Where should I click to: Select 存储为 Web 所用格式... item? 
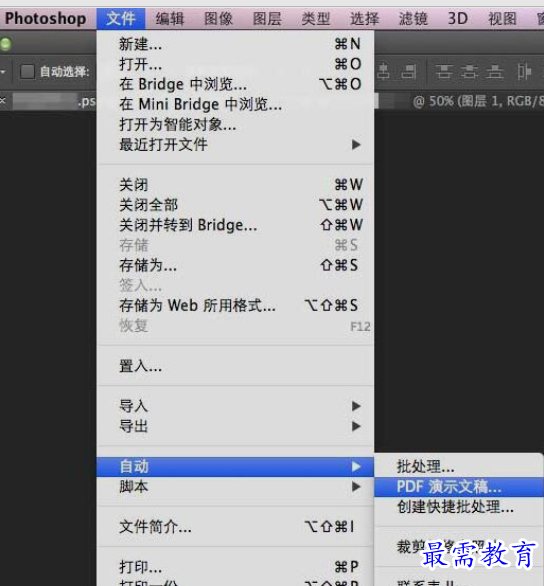235,306
